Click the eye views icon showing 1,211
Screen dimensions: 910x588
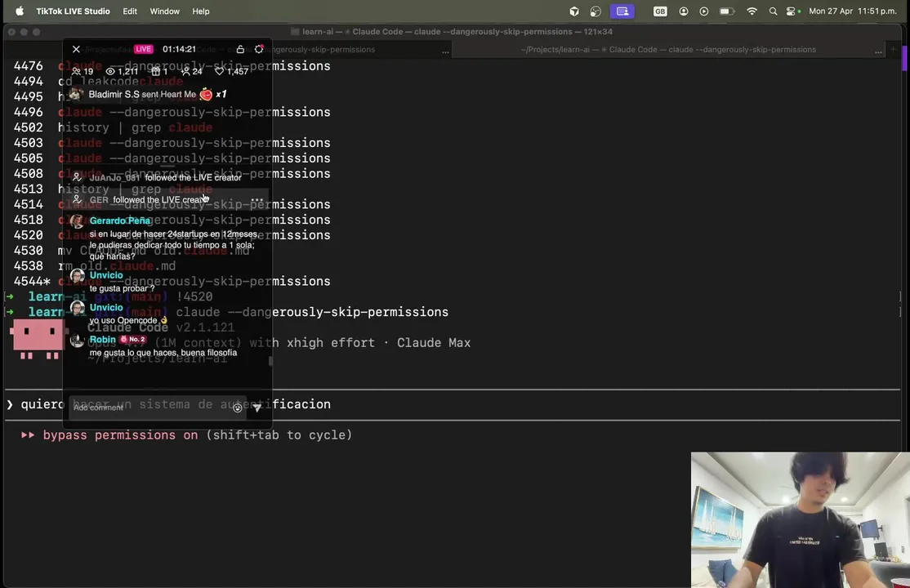pyautogui.click(x=110, y=71)
